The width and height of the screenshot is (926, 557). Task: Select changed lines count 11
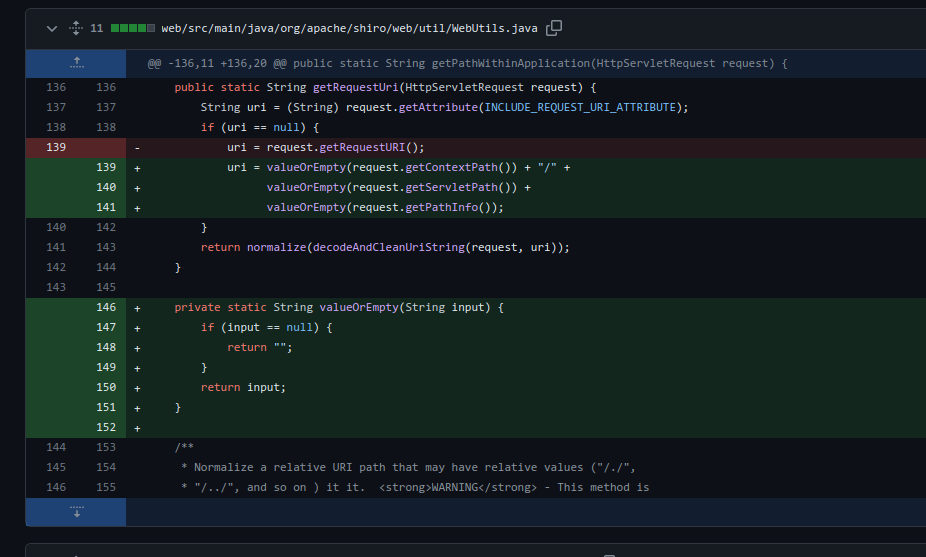pyautogui.click(x=97, y=28)
